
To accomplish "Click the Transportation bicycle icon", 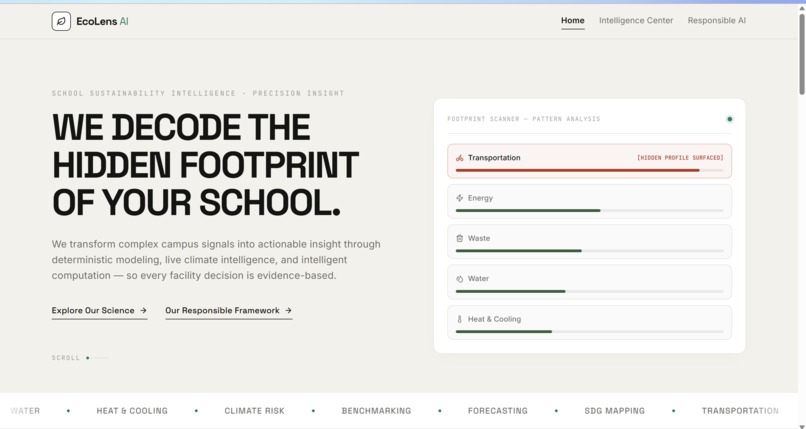I will pyautogui.click(x=460, y=158).
